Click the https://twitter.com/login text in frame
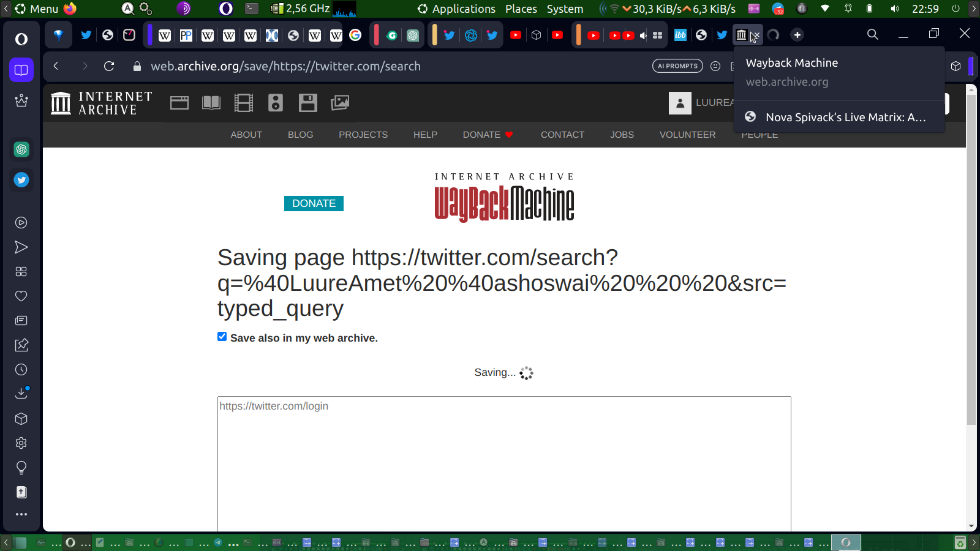Screen dimensions: 980x551 click(274, 406)
